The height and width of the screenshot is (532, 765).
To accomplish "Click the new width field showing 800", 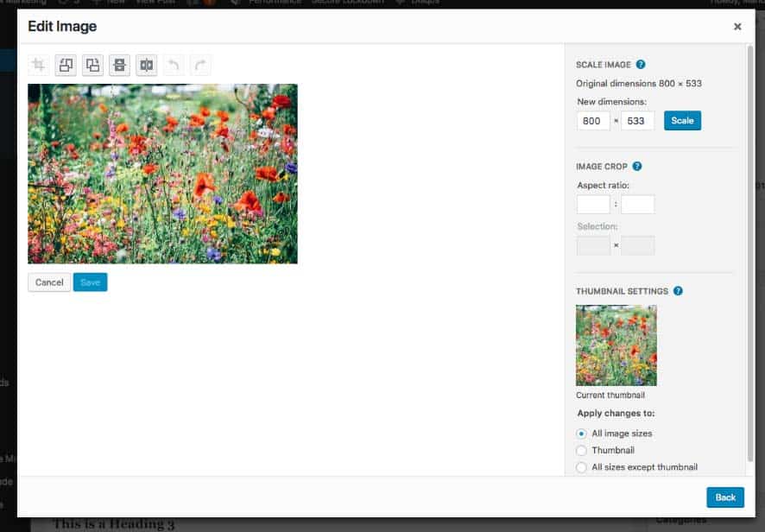I will 593,121.
